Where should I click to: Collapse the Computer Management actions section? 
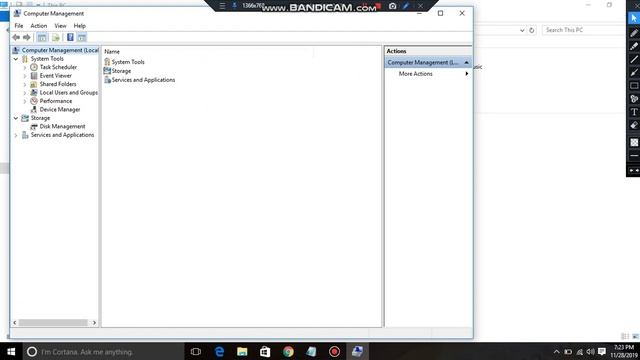coord(467,62)
